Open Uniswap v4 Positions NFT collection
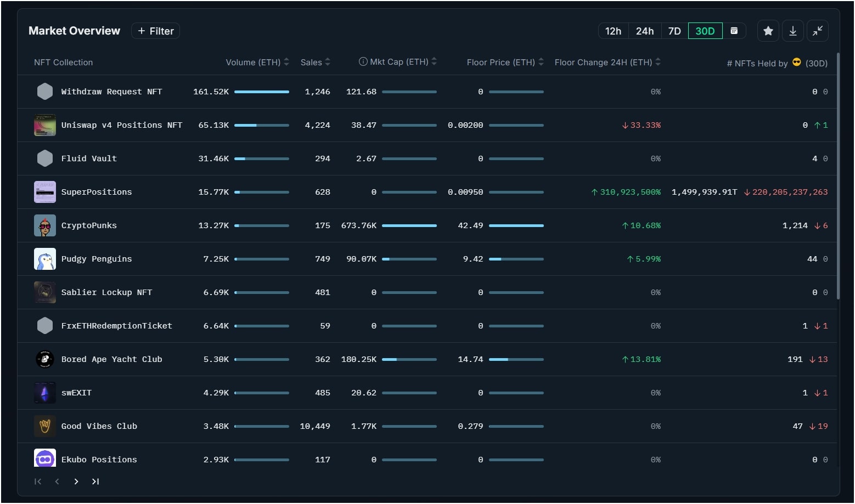Screen dimensions: 855x504 point(121,125)
